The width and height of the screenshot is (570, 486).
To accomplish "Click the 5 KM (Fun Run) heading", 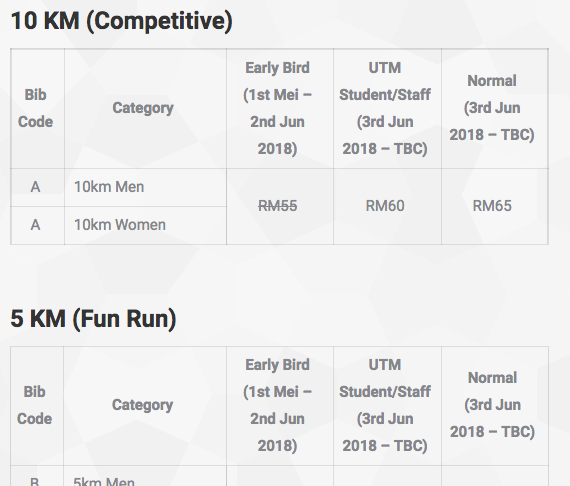I will pos(93,319).
